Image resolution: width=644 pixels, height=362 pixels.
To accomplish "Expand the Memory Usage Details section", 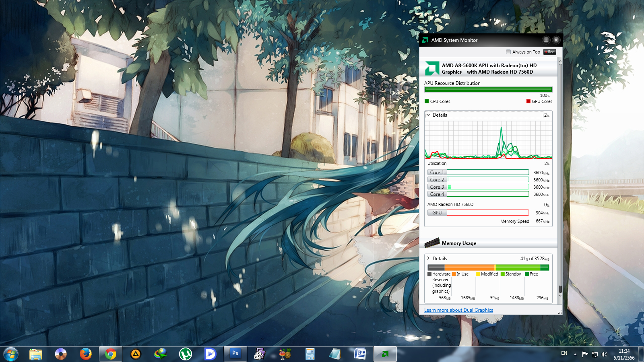I will (x=428, y=259).
